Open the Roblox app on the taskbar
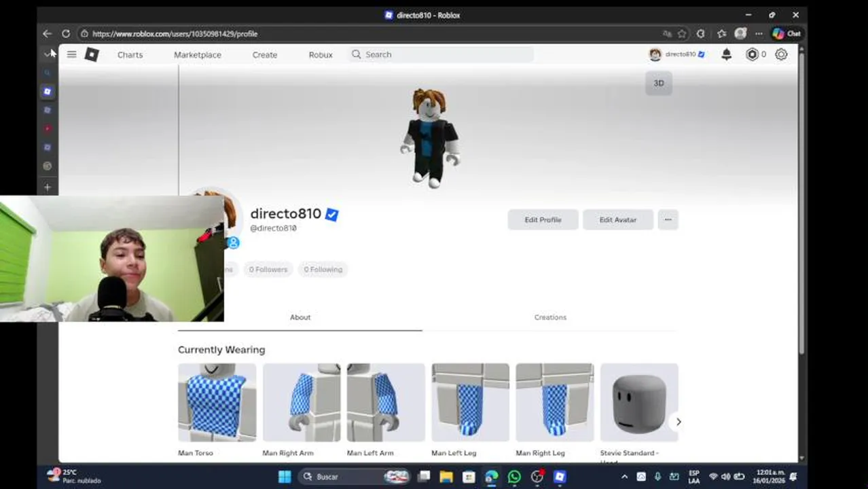 [x=560, y=477]
